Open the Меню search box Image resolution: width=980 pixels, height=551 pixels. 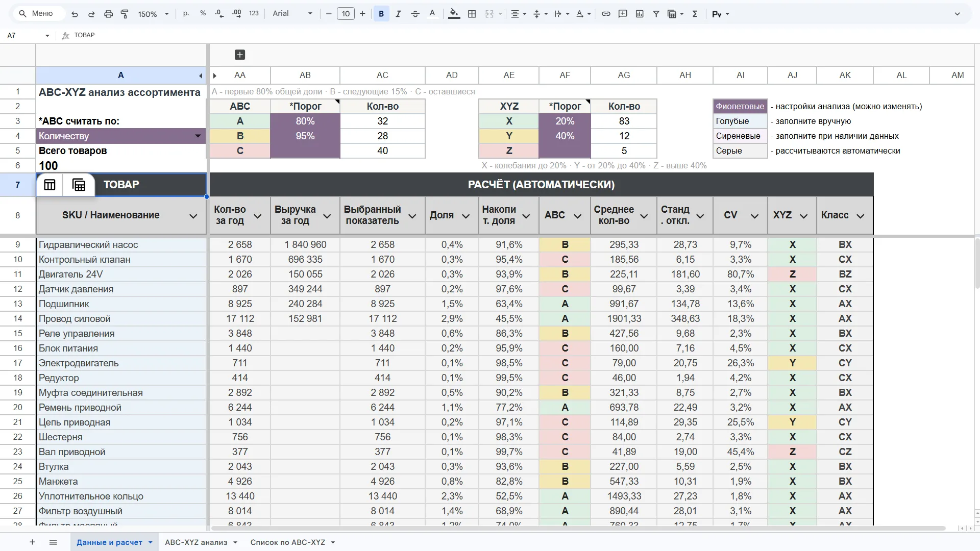pos(39,14)
